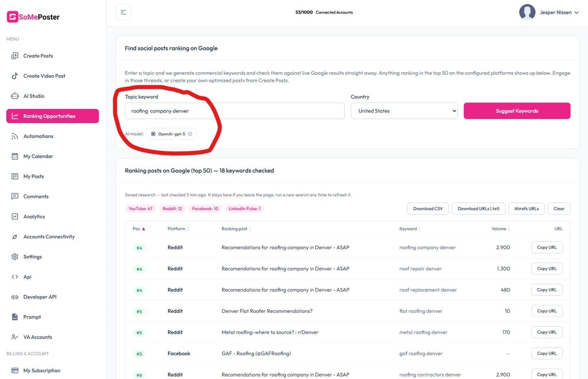Open the Country dropdown showing United States
This screenshot has height=379, width=588.
404,111
